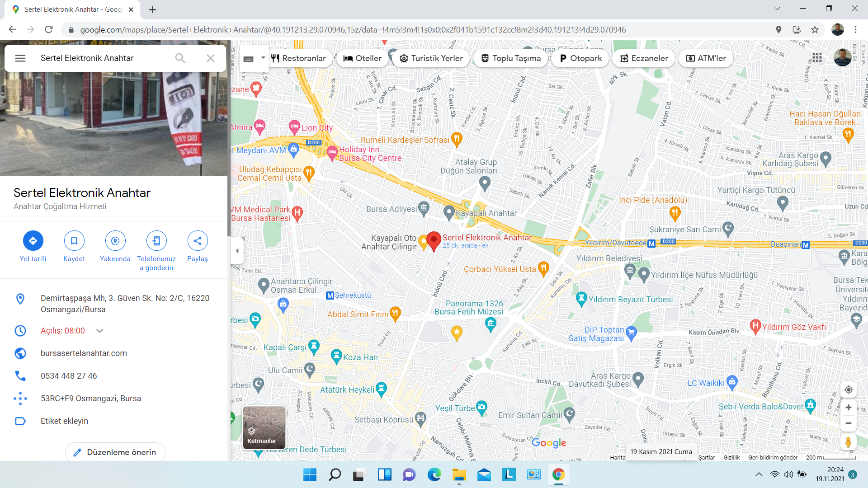Select the Restoranlar category chip
868x488 pixels.
(x=298, y=58)
